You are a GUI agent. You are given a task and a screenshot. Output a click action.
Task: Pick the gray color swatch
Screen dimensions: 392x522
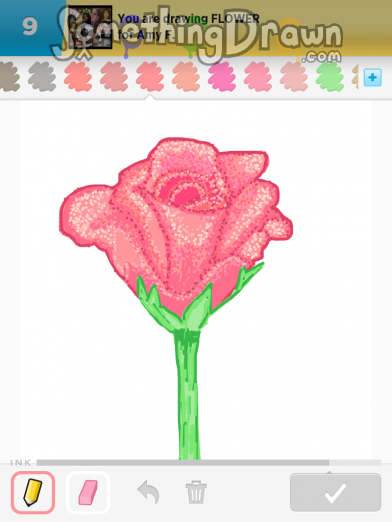coord(42,77)
